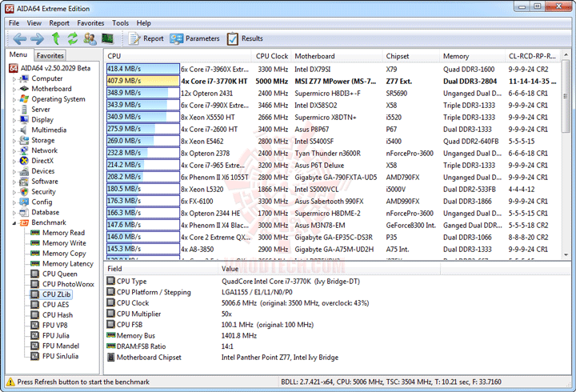Select the highlighted 407.9 MB/s result bar
The height and width of the screenshot is (392, 576).
pos(143,81)
